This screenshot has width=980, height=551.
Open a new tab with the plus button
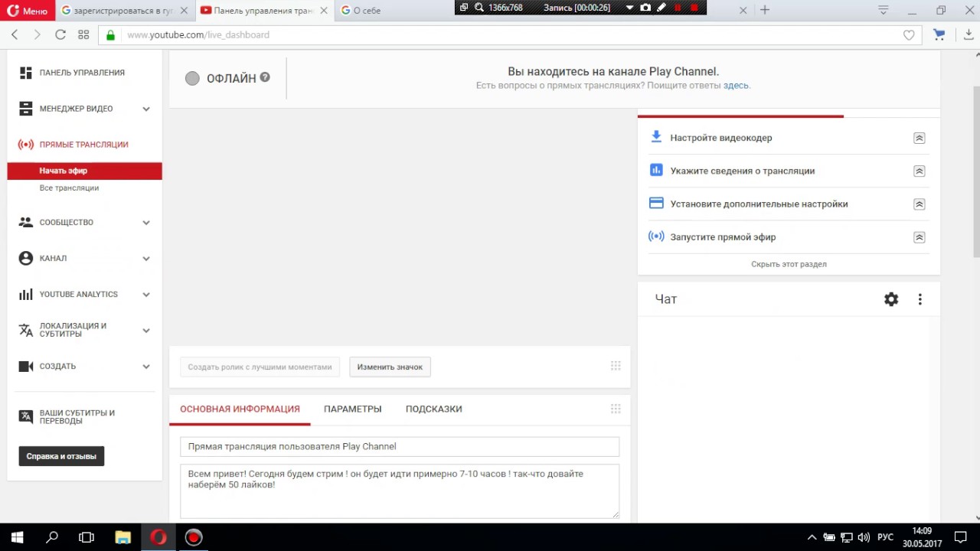click(764, 11)
